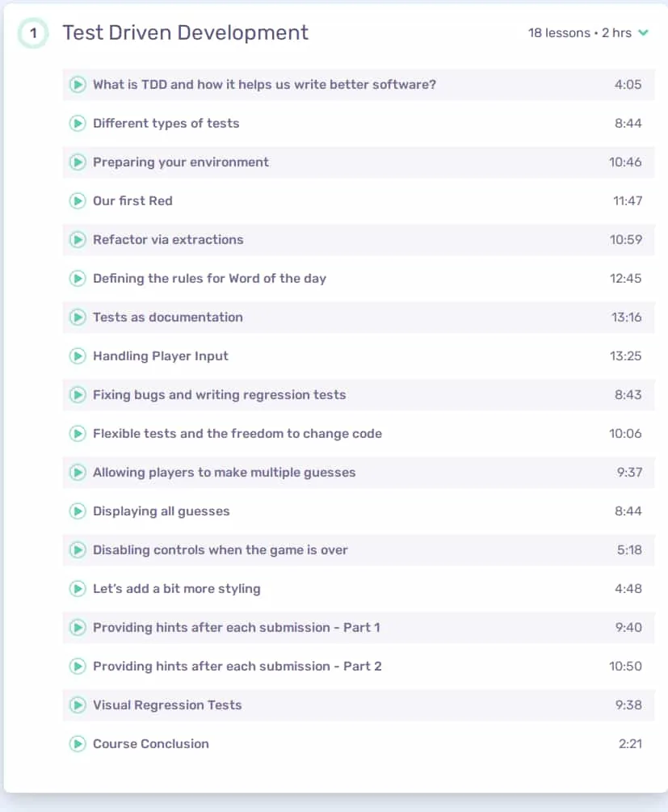668x812 pixels.
Task: Open Disabling controls when the game is over
Action: tap(359, 550)
